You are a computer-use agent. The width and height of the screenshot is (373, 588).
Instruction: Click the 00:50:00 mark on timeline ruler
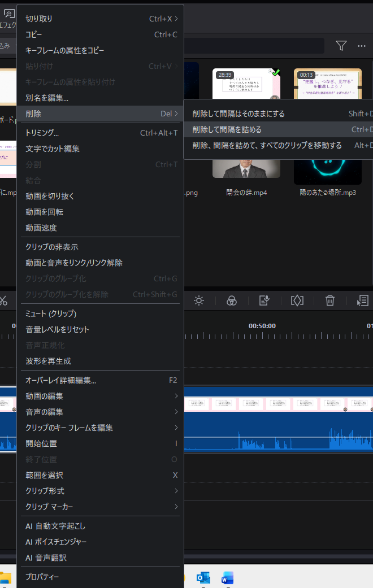click(x=262, y=326)
